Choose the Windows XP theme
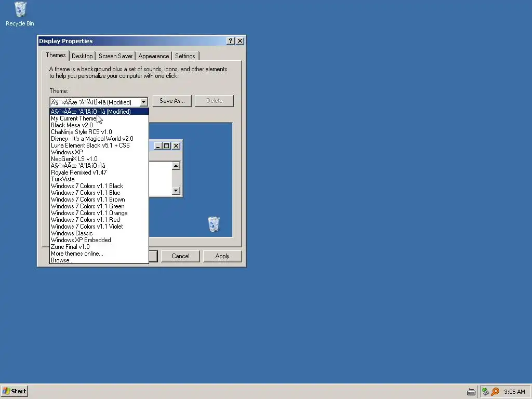The width and height of the screenshot is (532, 399). (x=99, y=152)
